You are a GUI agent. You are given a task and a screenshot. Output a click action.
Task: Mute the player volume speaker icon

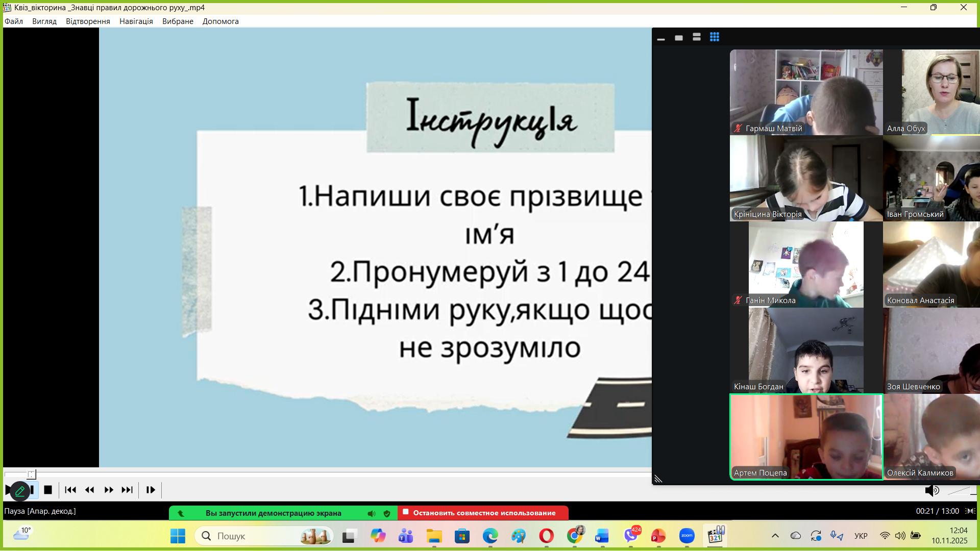pos(932,491)
